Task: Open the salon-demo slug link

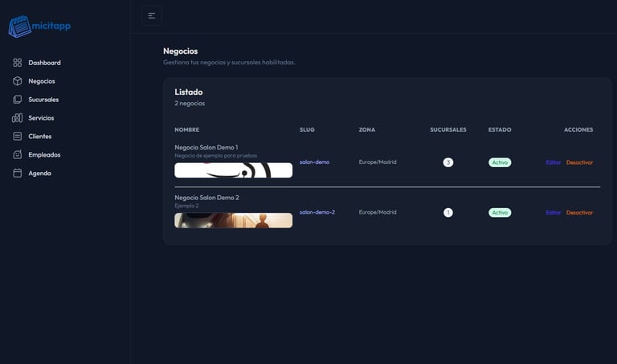Action: [314, 162]
